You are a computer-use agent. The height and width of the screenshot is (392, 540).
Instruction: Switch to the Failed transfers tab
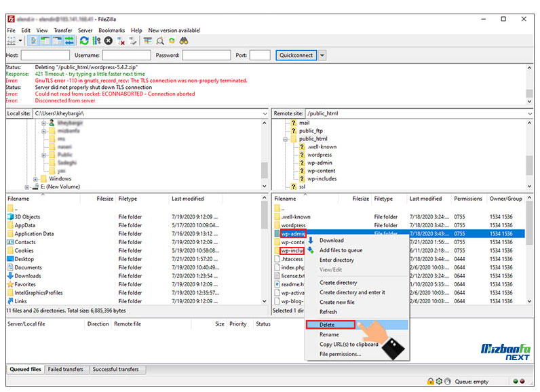pyautogui.click(x=65, y=370)
